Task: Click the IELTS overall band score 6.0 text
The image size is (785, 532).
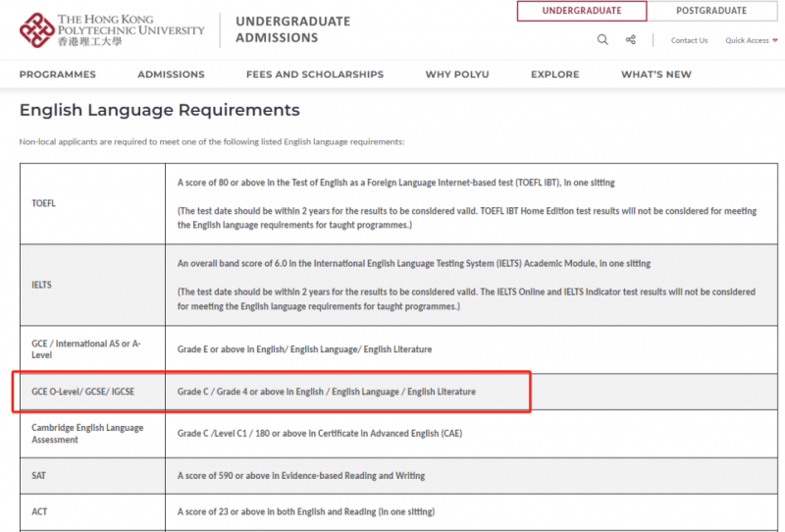Action: [x=413, y=263]
